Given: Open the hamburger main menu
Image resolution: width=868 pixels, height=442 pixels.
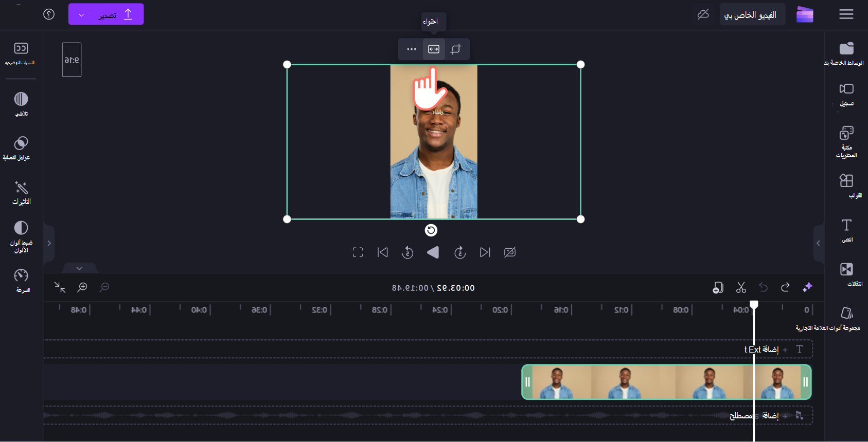Looking at the screenshot, I should [846, 14].
